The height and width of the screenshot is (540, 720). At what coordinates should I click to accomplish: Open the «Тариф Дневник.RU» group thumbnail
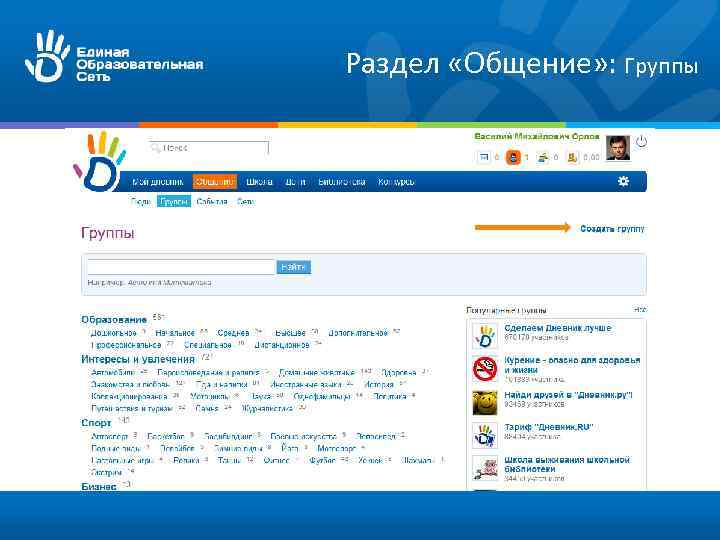pos(485,435)
